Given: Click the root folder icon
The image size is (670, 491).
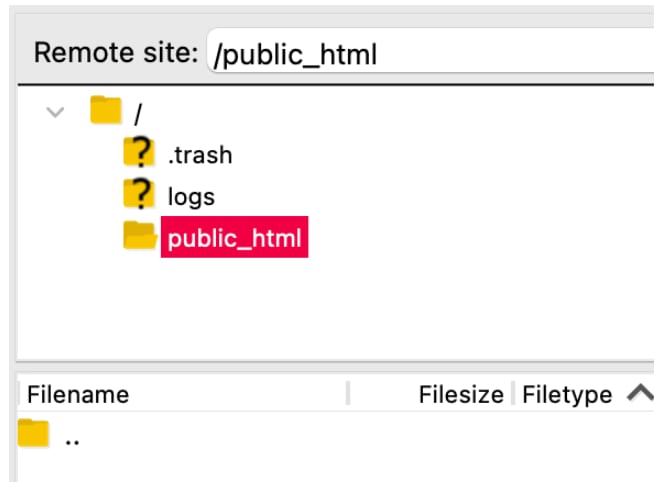Looking at the screenshot, I should (105, 109).
